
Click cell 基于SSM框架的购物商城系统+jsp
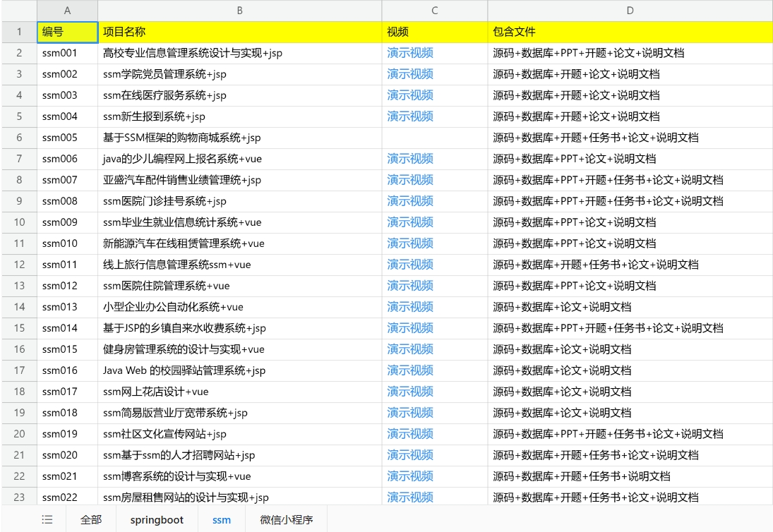(x=239, y=138)
